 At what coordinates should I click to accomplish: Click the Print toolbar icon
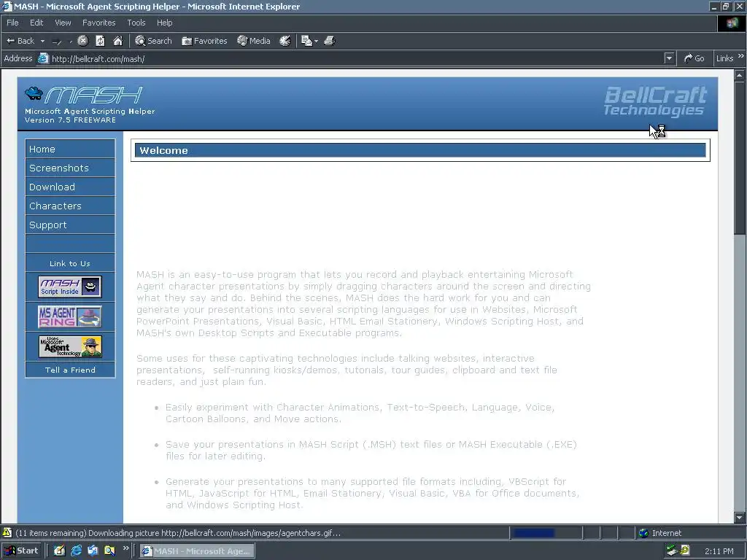tap(330, 41)
